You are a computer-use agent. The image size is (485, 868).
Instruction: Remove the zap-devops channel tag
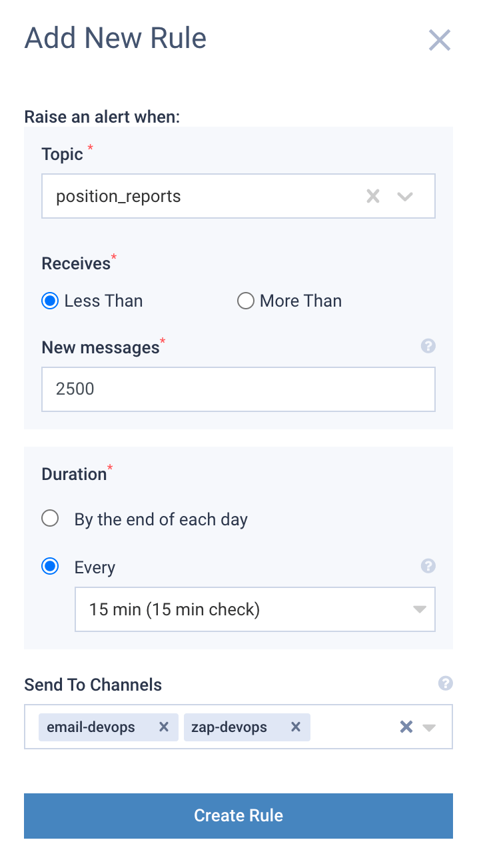click(296, 727)
